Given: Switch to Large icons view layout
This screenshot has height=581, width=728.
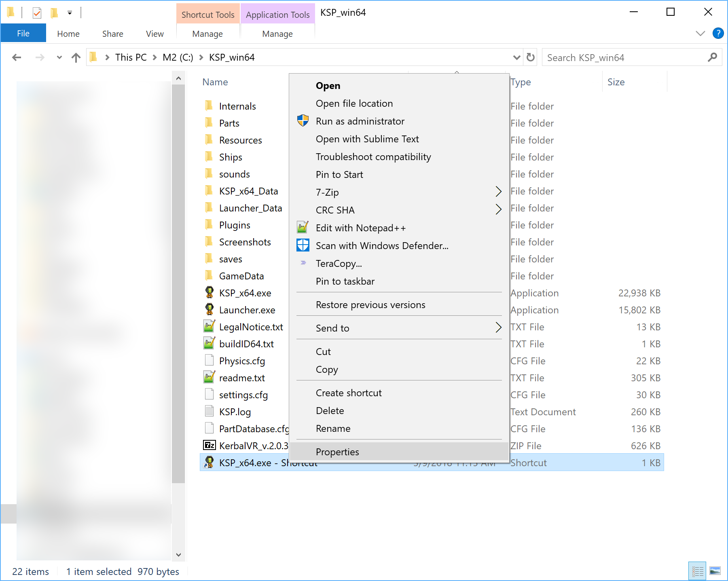Looking at the screenshot, I should coord(715,571).
